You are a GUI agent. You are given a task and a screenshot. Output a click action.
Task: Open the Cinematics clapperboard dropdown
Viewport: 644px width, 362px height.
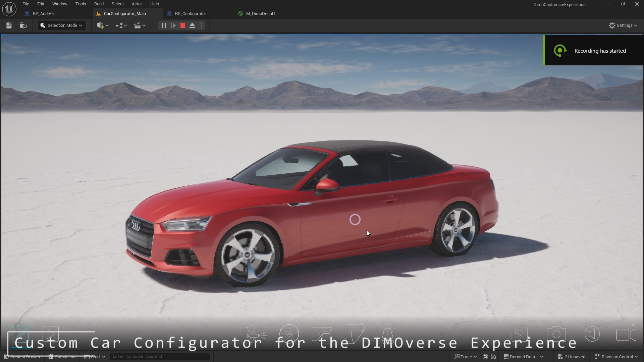pyautogui.click(x=140, y=25)
